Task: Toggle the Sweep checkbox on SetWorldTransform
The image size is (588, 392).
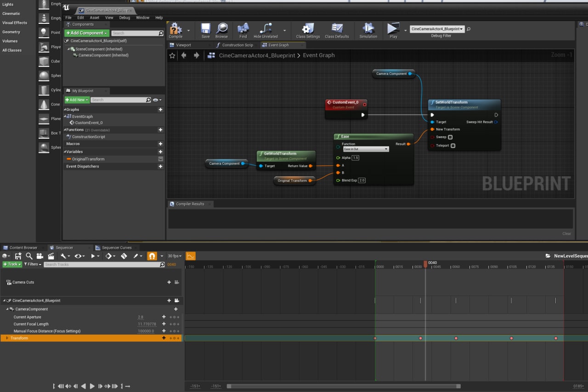Action: click(450, 137)
